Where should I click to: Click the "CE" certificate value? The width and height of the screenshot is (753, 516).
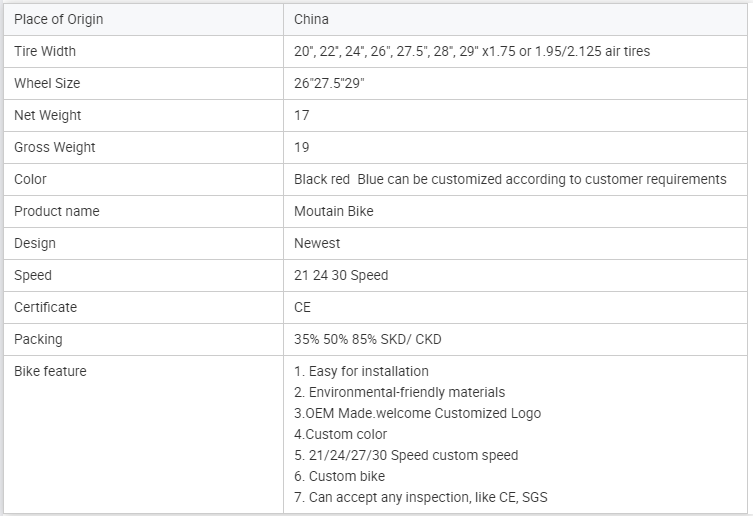point(303,307)
